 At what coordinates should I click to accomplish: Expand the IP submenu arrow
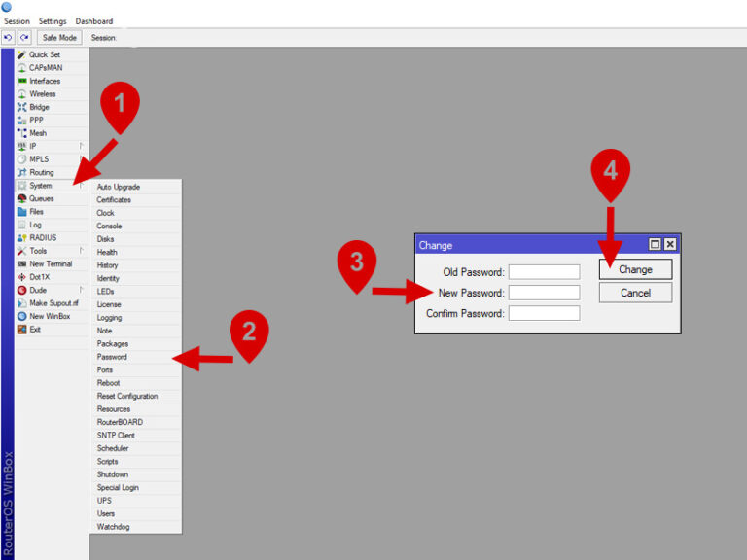(x=82, y=146)
